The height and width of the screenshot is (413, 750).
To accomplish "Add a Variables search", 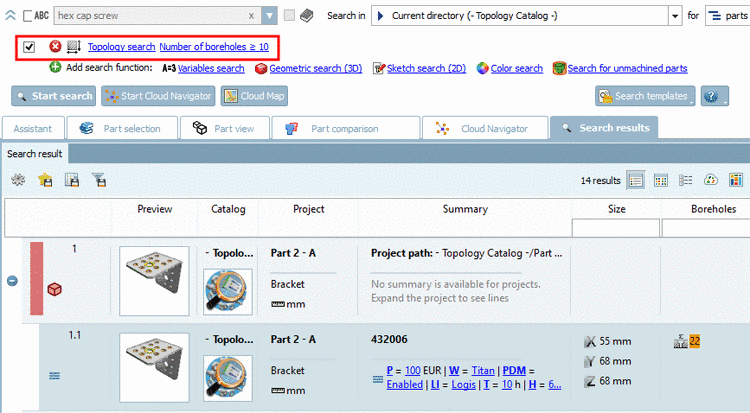I will (211, 68).
